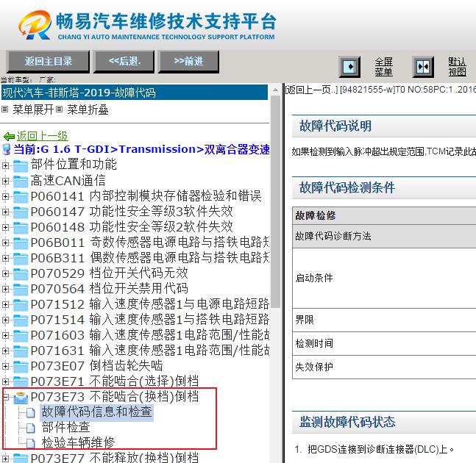Click folder icon beside P071512
The width and height of the screenshot is (476, 463).
point(21,305)
